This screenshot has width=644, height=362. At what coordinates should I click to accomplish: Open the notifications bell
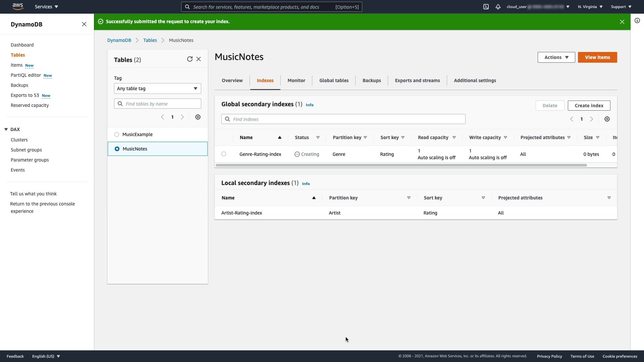coord(498,7)
